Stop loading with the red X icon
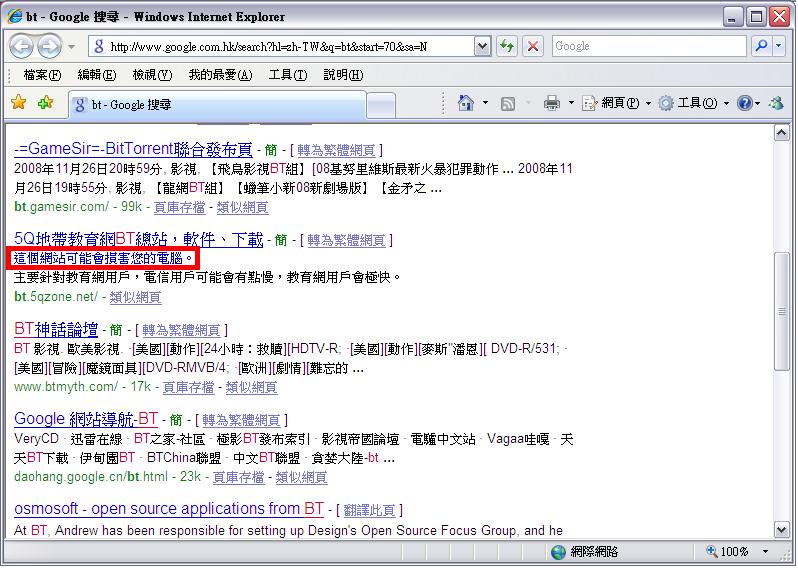The width and height of the screenshot is (798, 568). tap(533, 47)
